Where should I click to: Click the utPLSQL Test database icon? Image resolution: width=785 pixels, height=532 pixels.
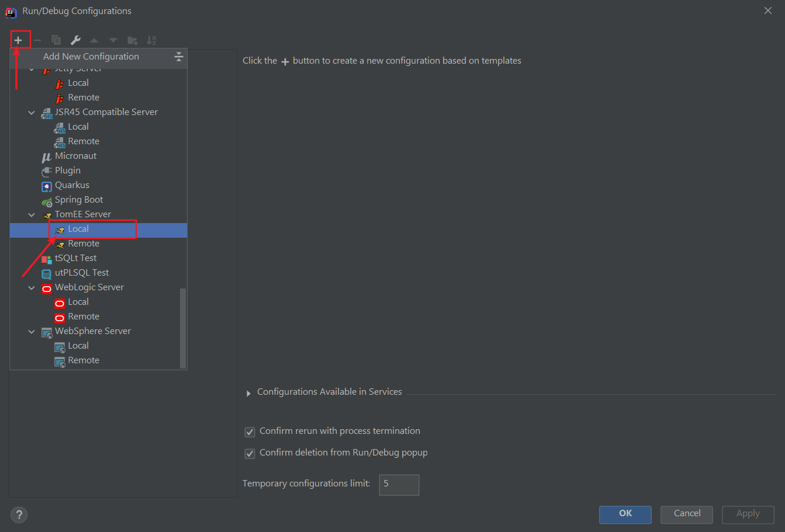click(47, 273)
